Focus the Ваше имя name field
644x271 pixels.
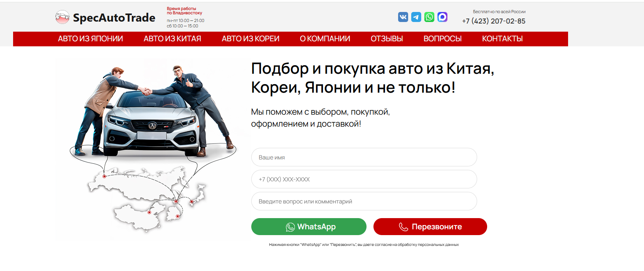[364, 157]
